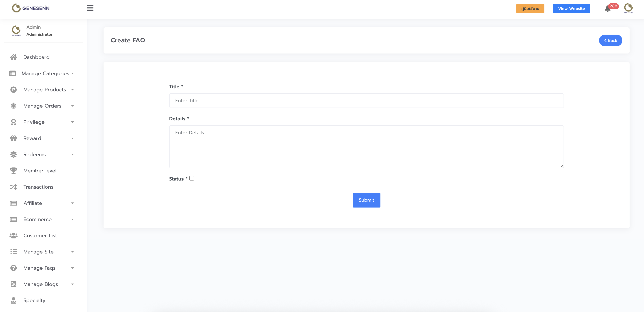The height and width of the screenshot is (312, 644).
Task: Open the Reward menu item
Action: pos(32,138)
